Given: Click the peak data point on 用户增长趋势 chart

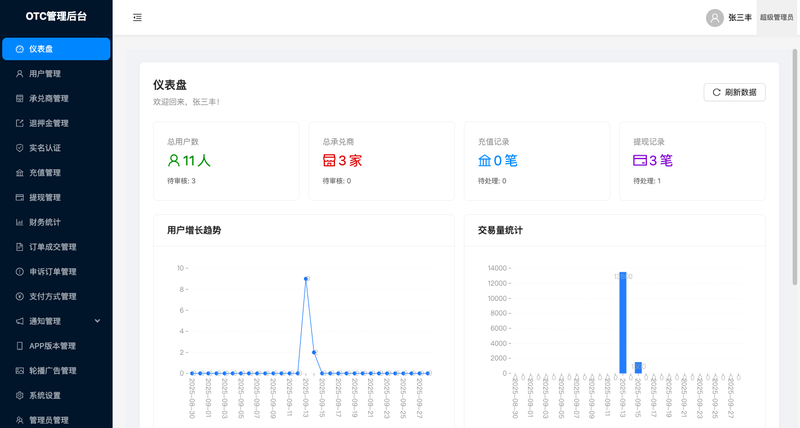Looking at the screenshot, I should 306,278.
